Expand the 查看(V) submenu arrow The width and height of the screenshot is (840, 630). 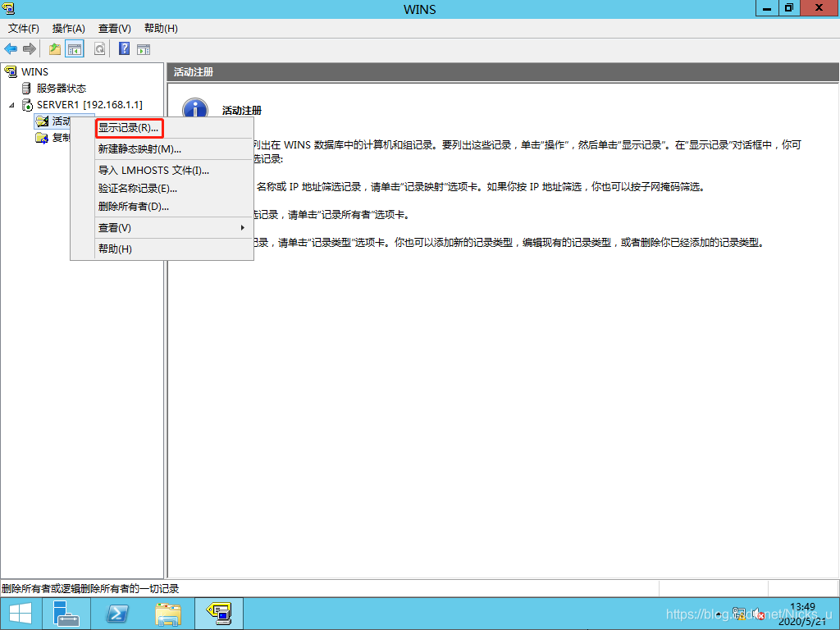(243, 228)
